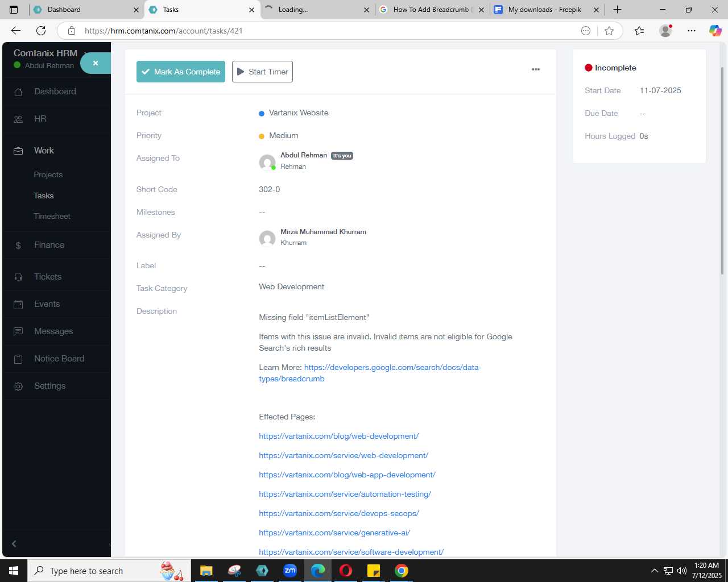Image resolution: width=728 pixels, height=582 pixels.
Task: Open Events calendar icon
Action: click(x=18, y=304)
